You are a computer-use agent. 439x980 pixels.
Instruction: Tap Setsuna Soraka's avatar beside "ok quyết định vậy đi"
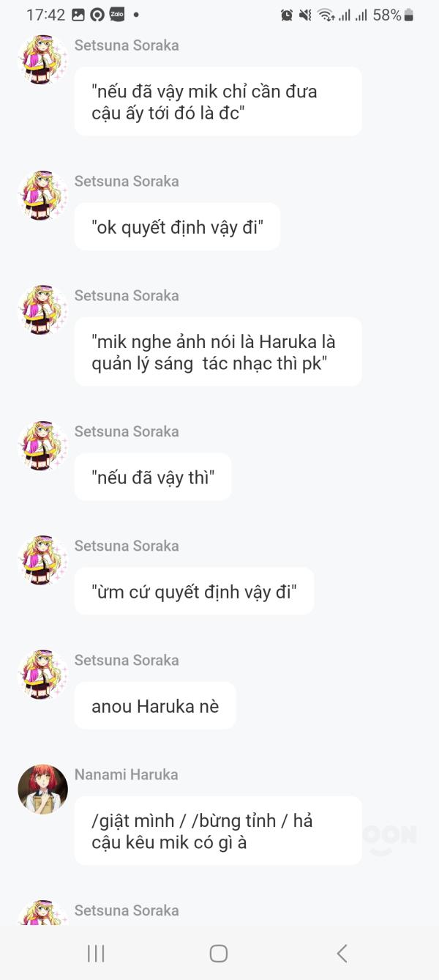42,196
